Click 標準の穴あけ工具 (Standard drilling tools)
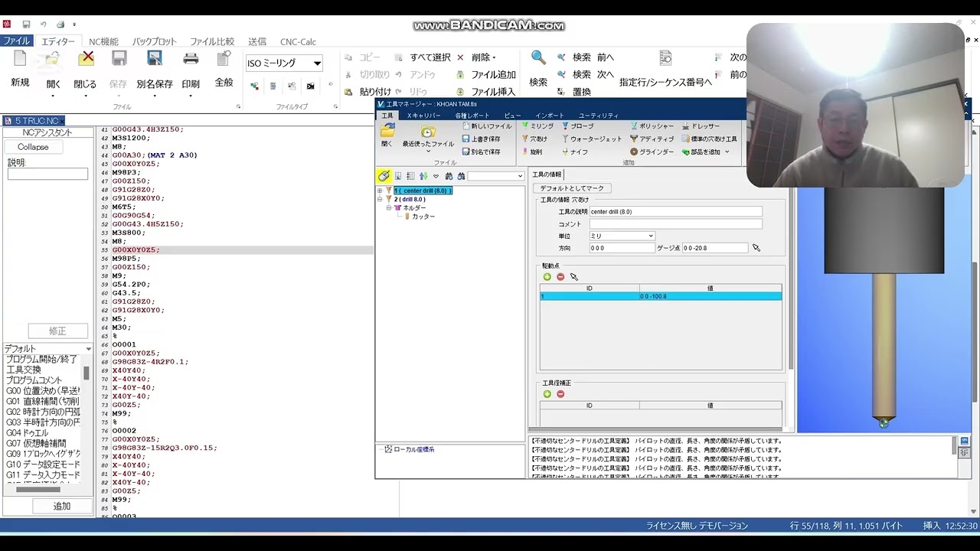The image size is (980, 551). (710, 139)
